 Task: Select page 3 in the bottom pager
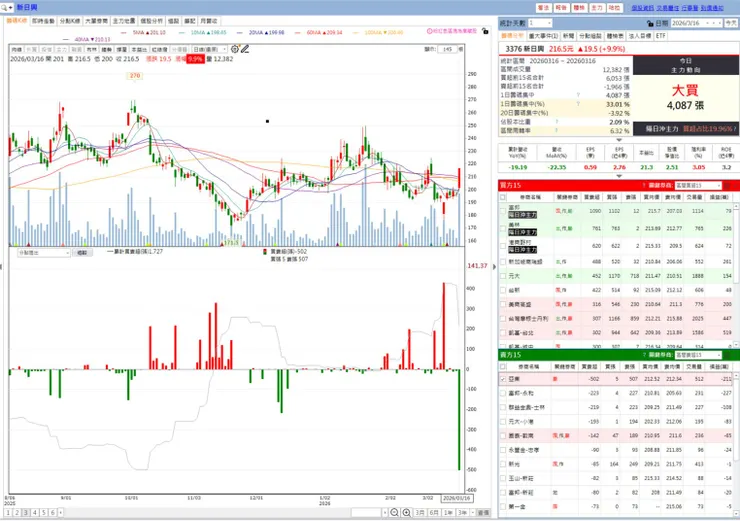25,513
